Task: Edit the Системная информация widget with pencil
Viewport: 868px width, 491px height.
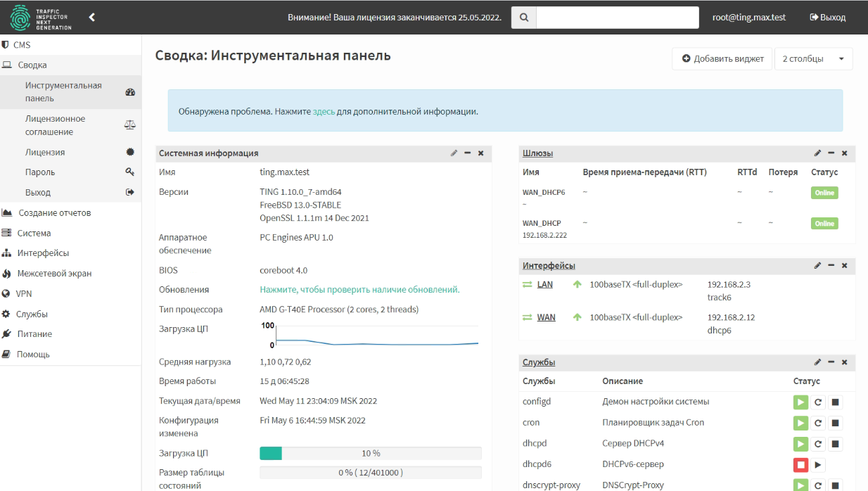Action: click(x=454, y=153)
